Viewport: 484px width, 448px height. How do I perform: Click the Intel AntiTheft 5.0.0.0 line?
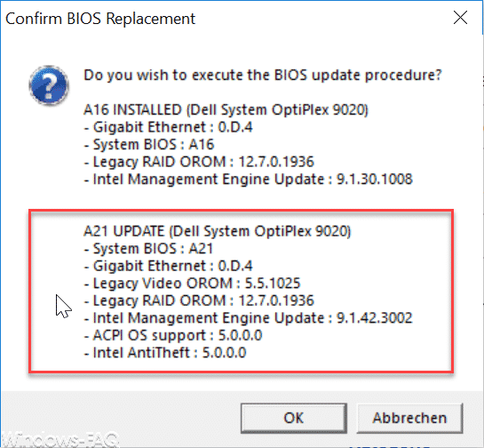pos(165,353)
